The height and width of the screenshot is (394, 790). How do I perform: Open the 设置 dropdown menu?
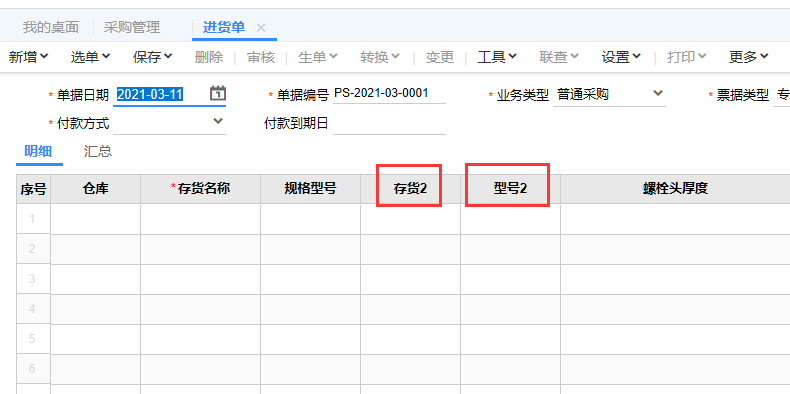[x=621, y=57]
